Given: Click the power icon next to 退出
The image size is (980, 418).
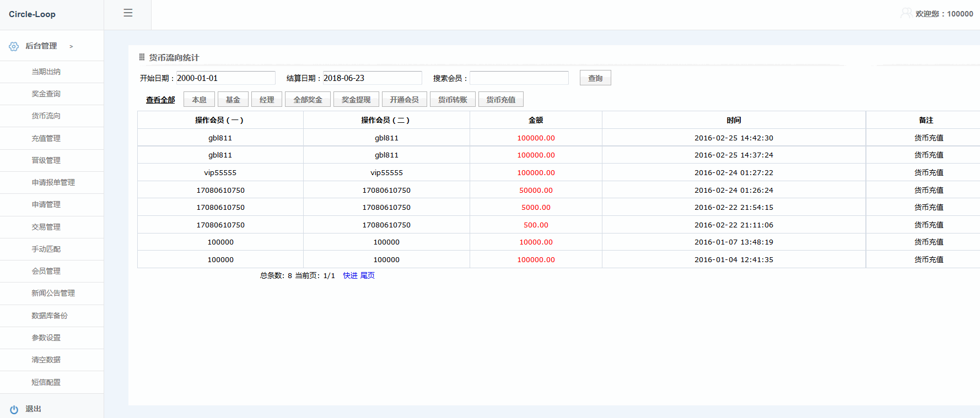Looking at the screenshot, I should pos(14,409).
